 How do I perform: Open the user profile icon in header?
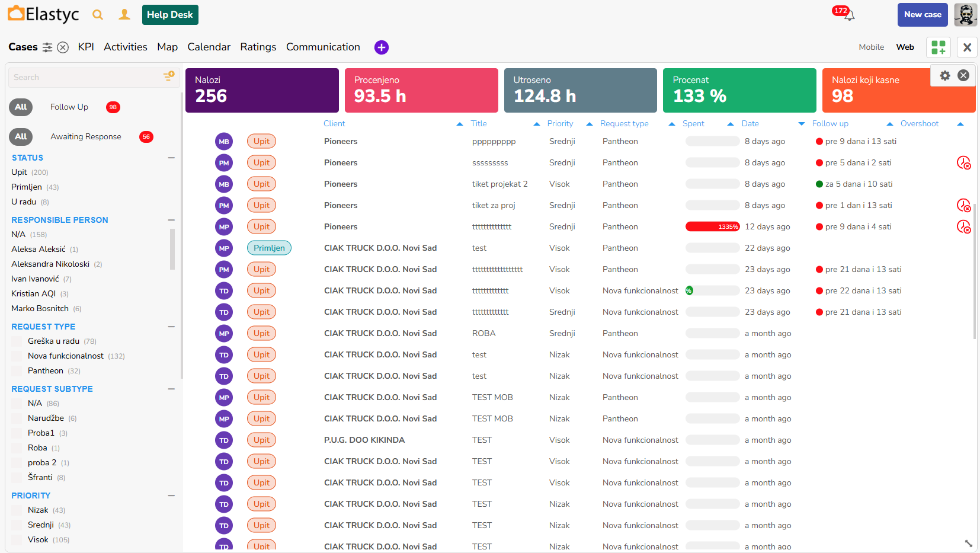(124, 15)
